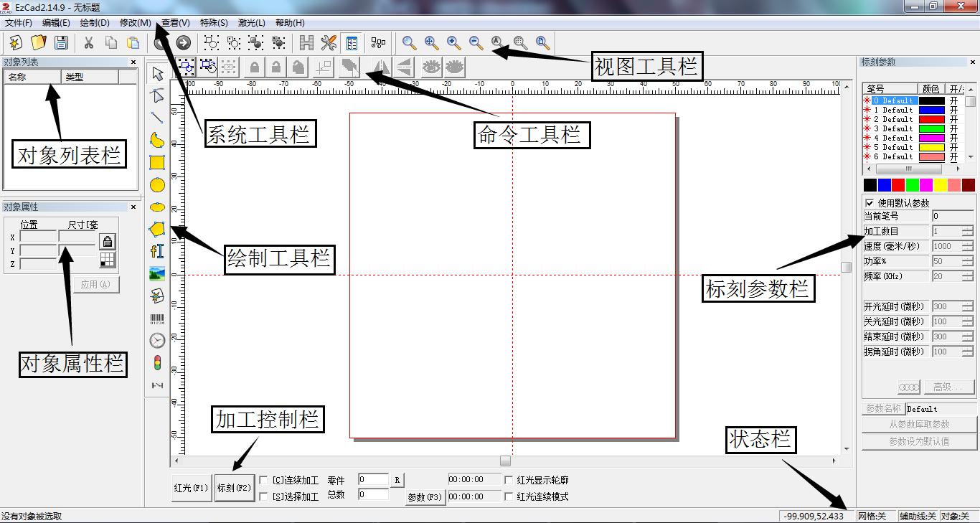Viewport: 980px width, 523px height.
Task: Click the Zoom In magnifier icon
Action: coord(453,42)
